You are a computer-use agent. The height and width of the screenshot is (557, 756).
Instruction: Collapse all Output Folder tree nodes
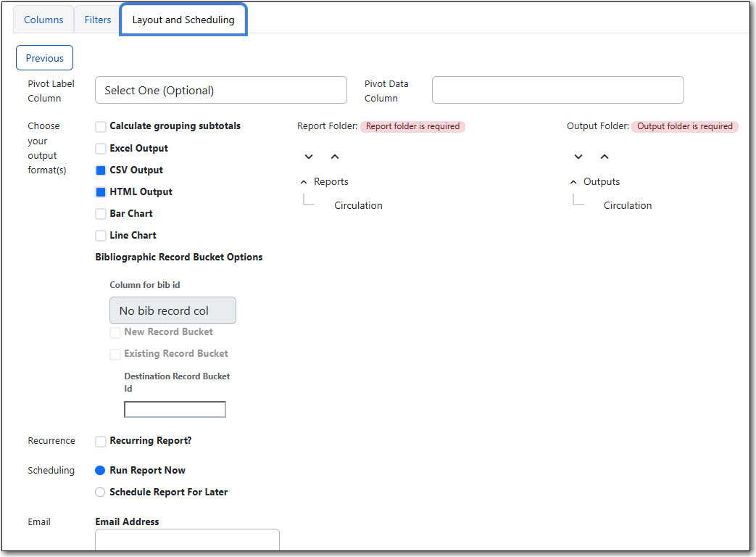point(605,157)
